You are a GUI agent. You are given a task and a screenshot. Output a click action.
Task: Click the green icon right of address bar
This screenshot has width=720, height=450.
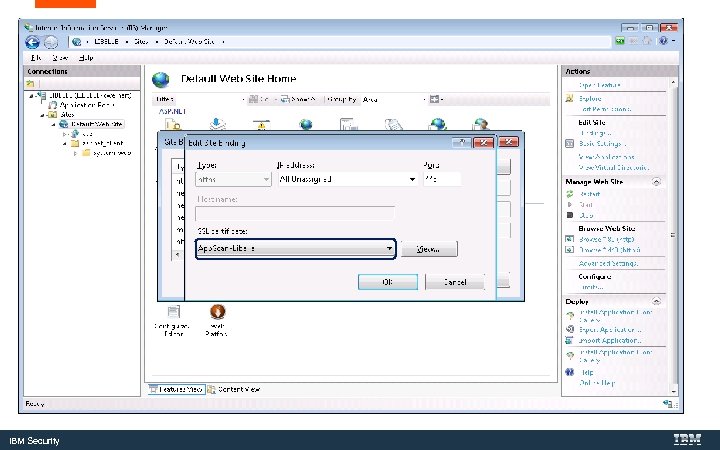pyautogui.click(x=620, y=41)
